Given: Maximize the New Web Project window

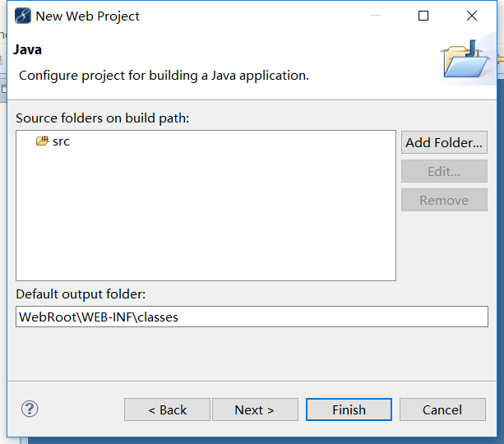Looking at the screenshot, I should coord(423,16).
